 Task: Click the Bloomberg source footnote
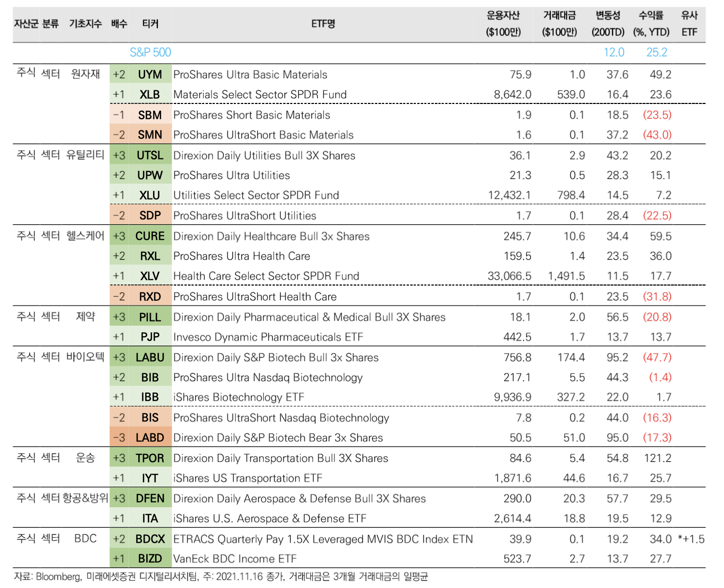[x=221, y=576]
